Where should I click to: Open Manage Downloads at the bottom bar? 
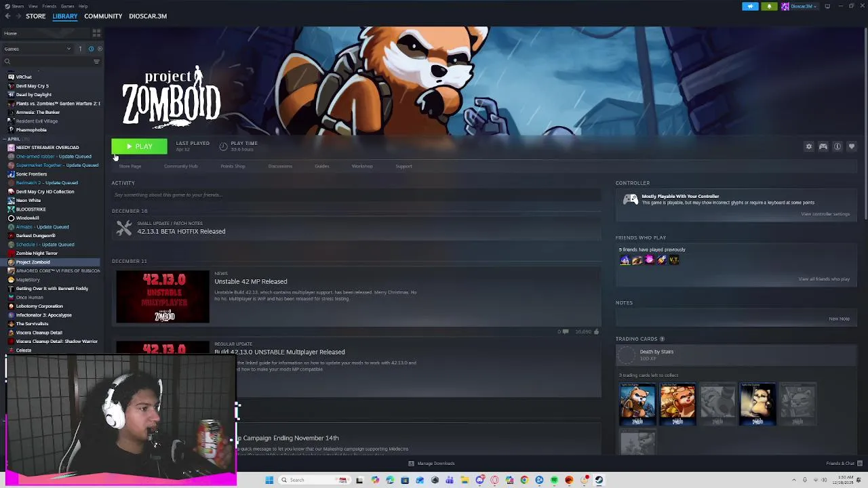tap(431, 464)
